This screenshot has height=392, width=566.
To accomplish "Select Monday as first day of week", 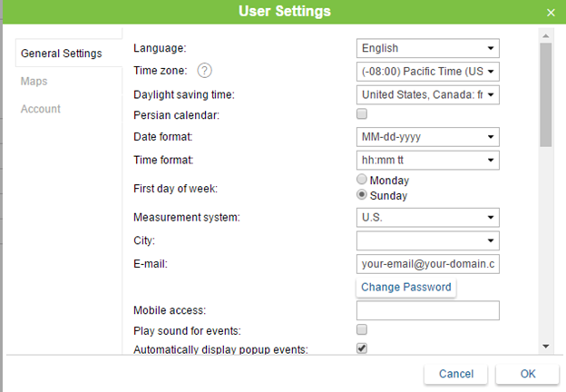I will (363, 180).
